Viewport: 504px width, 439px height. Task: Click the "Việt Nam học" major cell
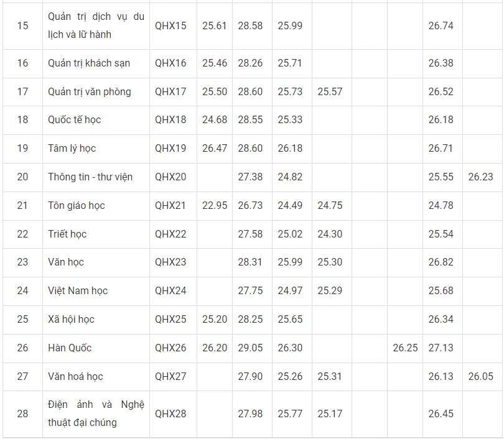78,291
